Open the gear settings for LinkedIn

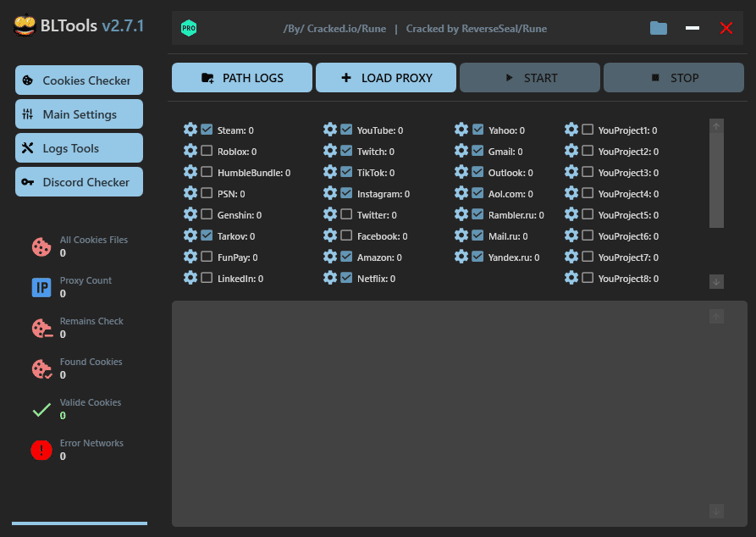click(x=190, y=278)
